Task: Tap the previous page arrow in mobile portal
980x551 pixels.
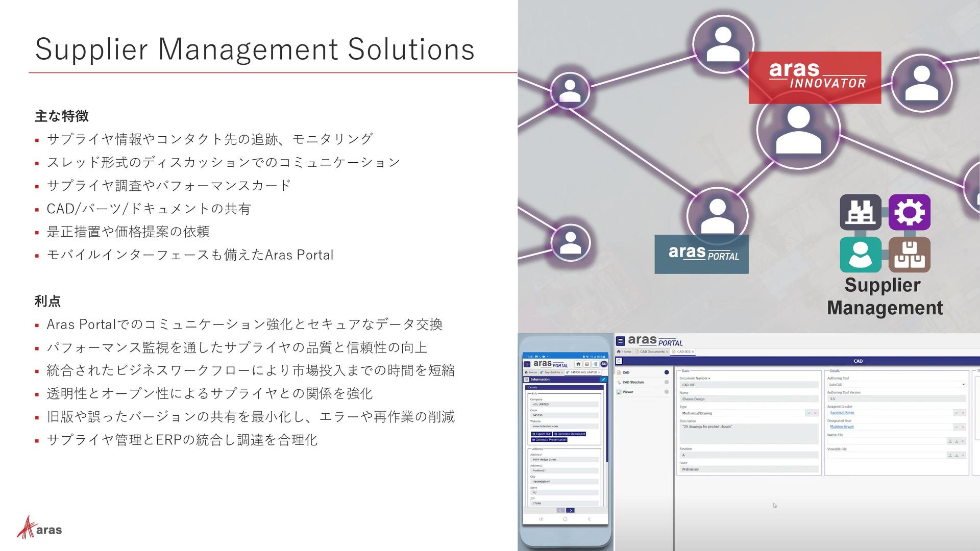Action: 561,510
